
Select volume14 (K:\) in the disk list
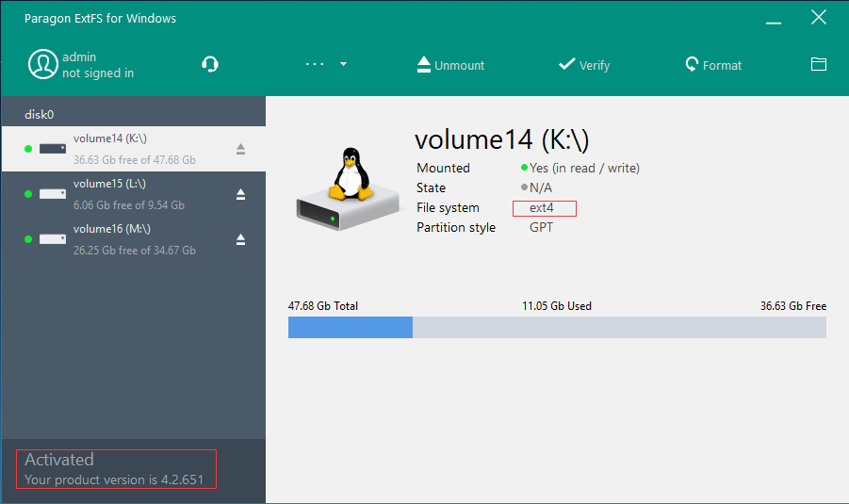click(134, 149)
